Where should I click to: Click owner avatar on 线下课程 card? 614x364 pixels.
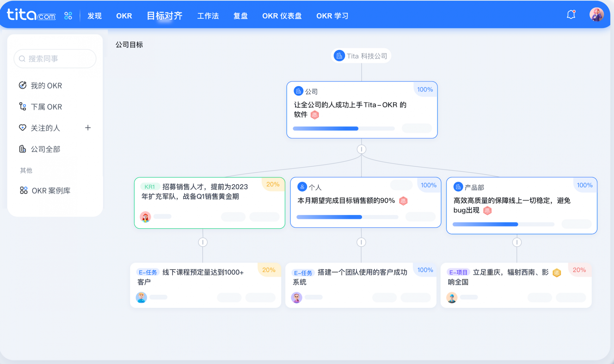(x=141, y=297)
